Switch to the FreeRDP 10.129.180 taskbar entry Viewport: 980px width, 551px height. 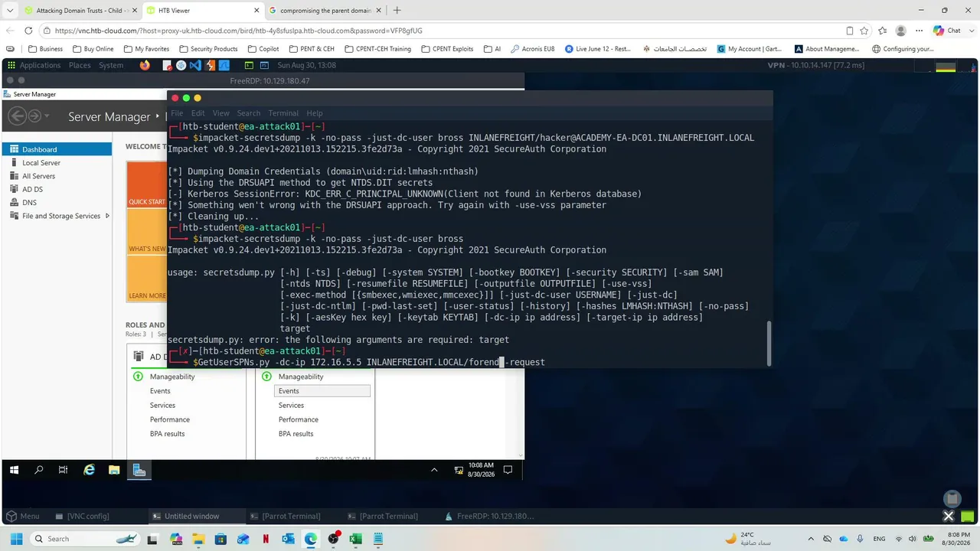489,516
